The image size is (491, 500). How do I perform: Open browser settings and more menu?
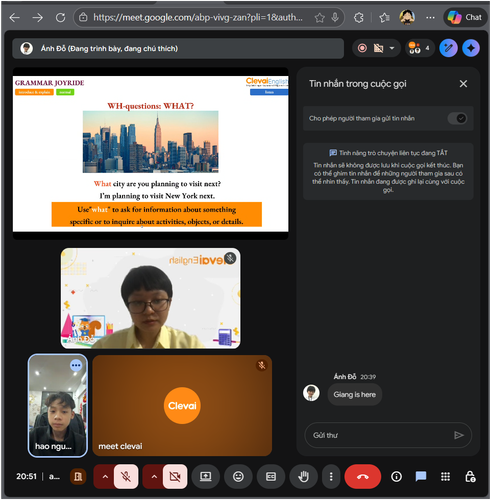[x=430, y=18]
